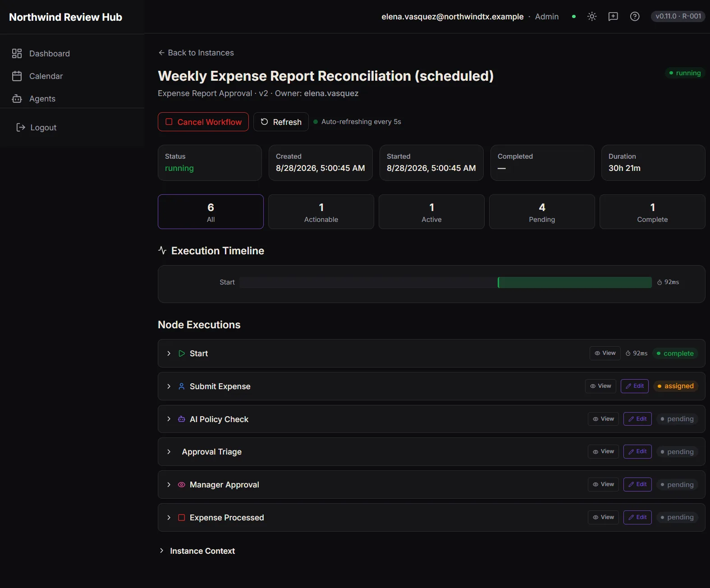Click the pending badge on Expense Processed
Viewport: 710px width, 588px height.
(677, 517)
